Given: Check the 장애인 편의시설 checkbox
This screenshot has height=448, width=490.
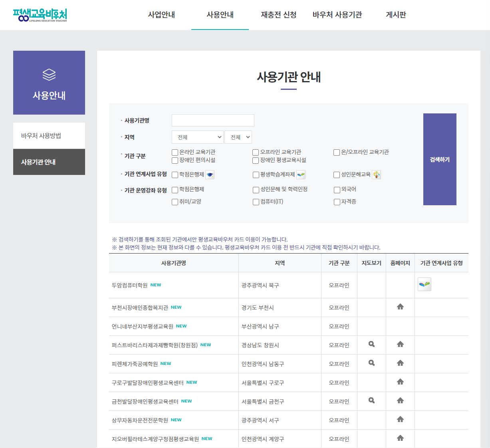Looking at the screenshot, I should click(175, 160).
